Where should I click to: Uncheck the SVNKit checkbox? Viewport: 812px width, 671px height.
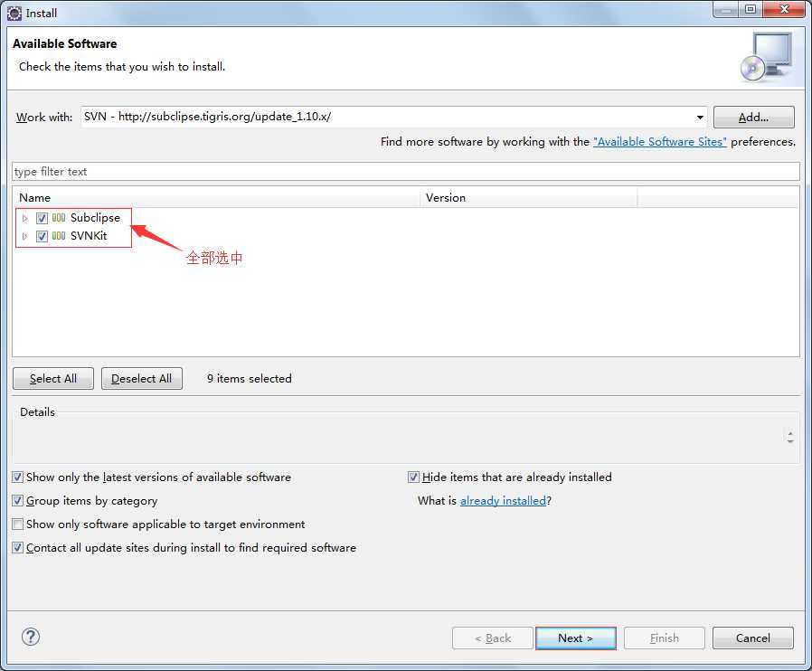click(x=42, y=236)
